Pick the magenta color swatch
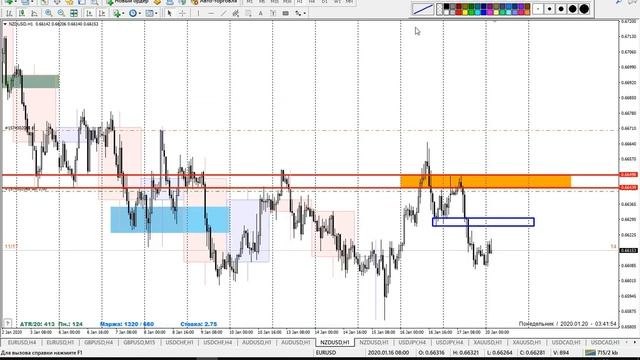 [490, 12]
